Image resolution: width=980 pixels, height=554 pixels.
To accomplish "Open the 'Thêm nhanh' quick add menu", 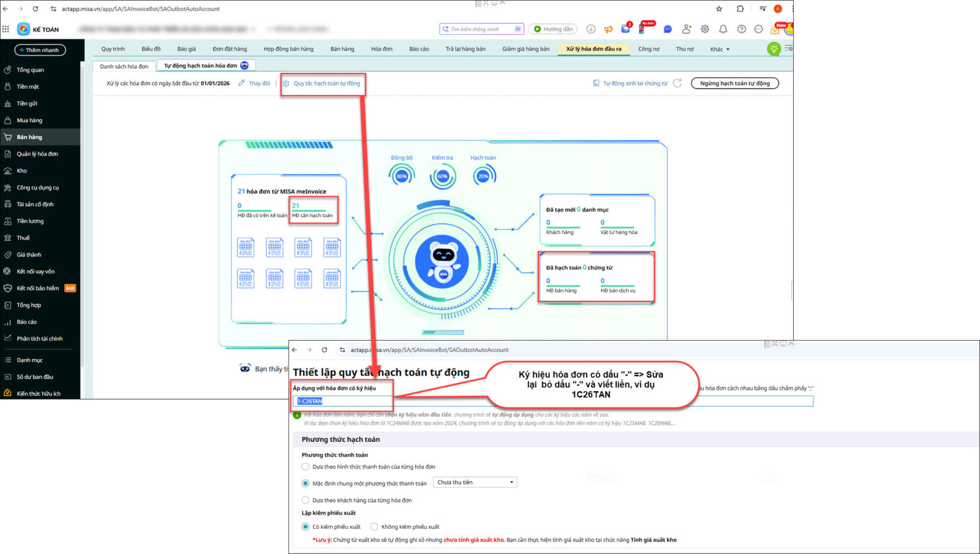I will point(40,50).
